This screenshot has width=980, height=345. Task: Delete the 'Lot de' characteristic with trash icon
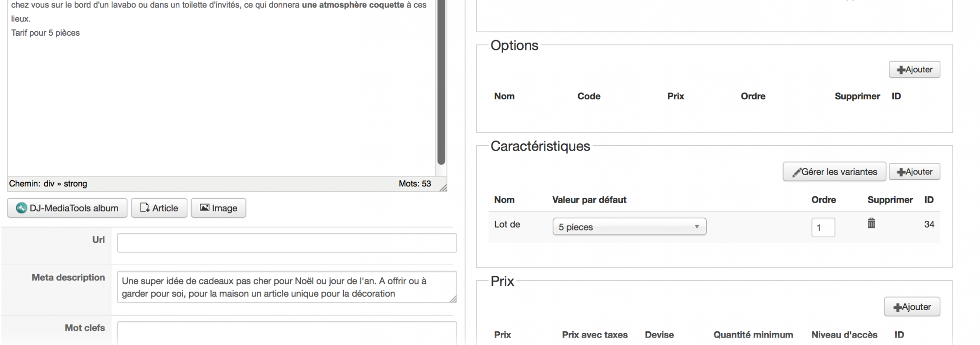[x=871, y=223]
